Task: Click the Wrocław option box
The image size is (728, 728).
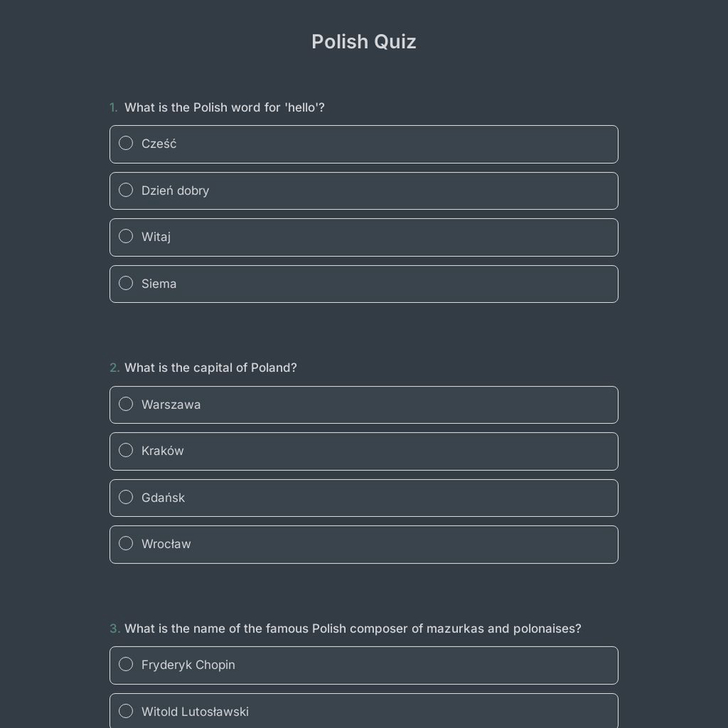Action: tap(364, 544)
